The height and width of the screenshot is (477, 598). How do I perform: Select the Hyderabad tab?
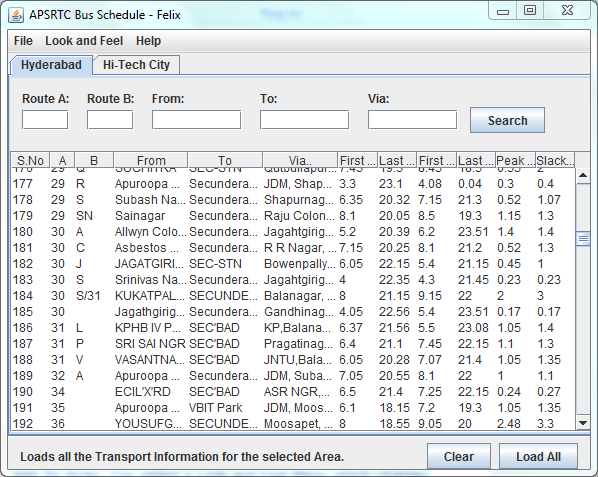click(51, 65)
